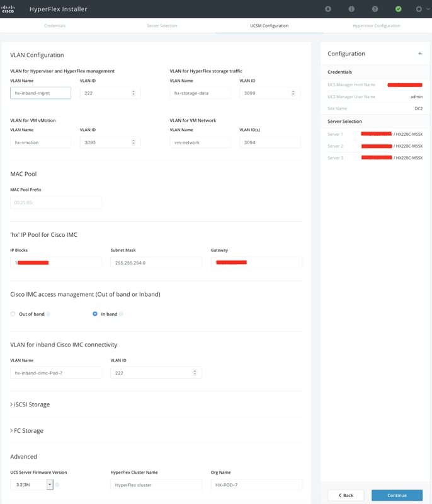Adjust storage VLAN ID 3099 stepper
This screenshot has width=432, height=504.
293,93
